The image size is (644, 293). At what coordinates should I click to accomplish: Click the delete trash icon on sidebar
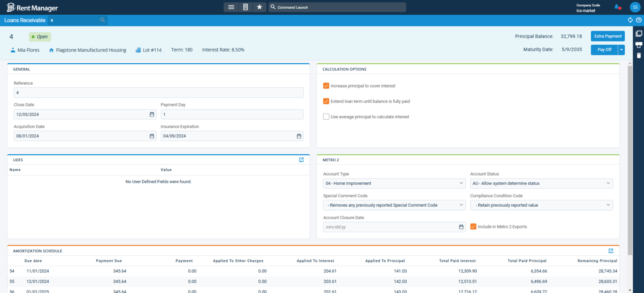pyautogui.click(x=639, y=55)
